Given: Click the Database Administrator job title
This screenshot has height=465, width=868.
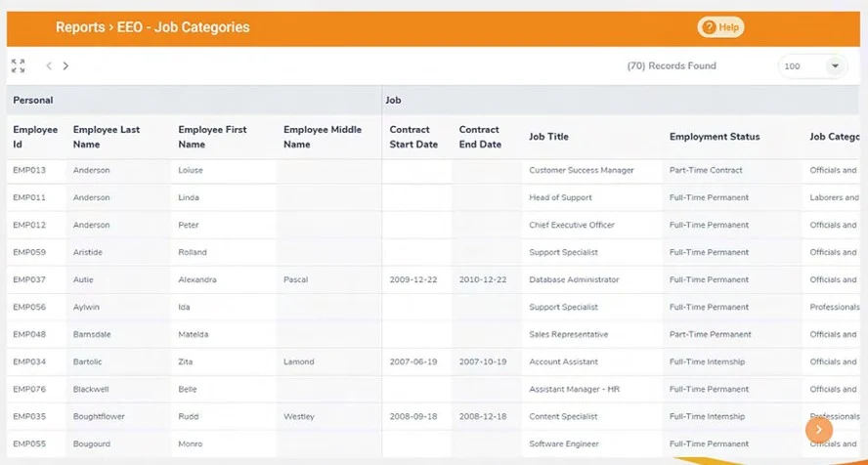Looking at the screenshot, I should (574, 279).
